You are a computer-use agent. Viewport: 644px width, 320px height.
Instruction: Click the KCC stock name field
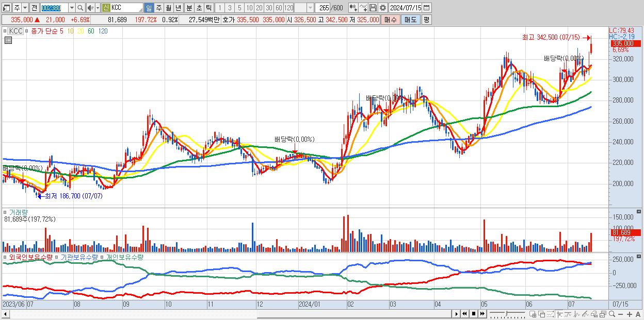click(x=126, y=8)
